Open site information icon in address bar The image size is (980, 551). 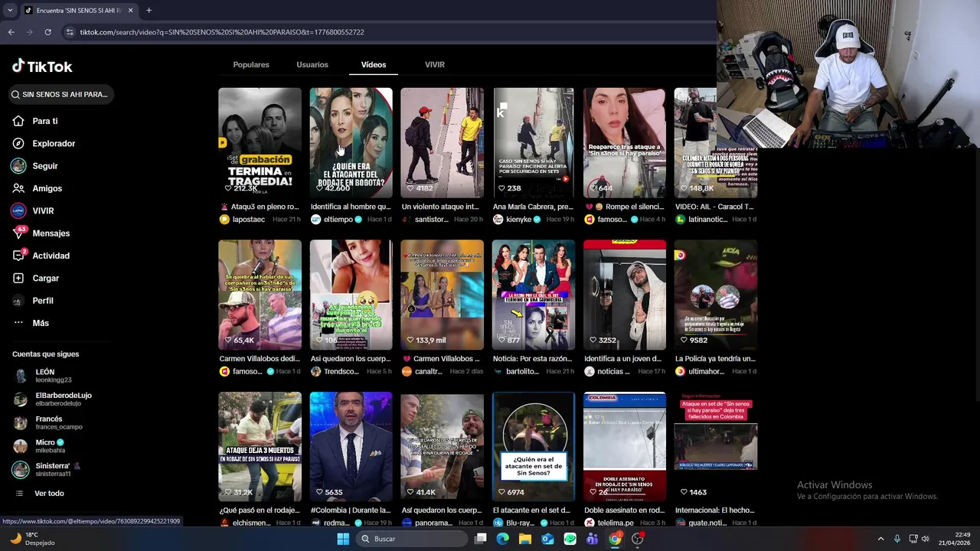(x=70, y=32)
